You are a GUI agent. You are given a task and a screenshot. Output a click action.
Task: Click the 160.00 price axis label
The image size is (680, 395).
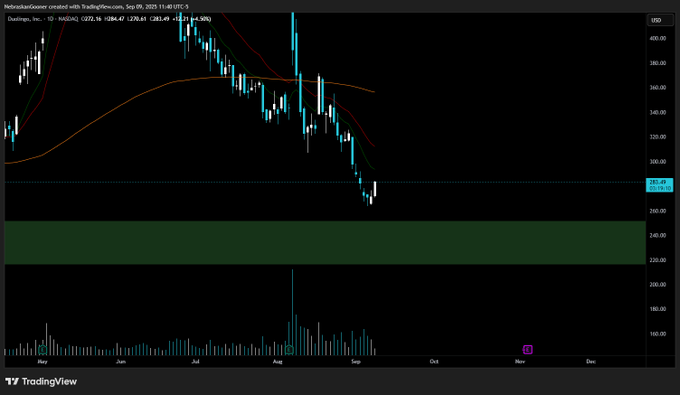[657, 334]
